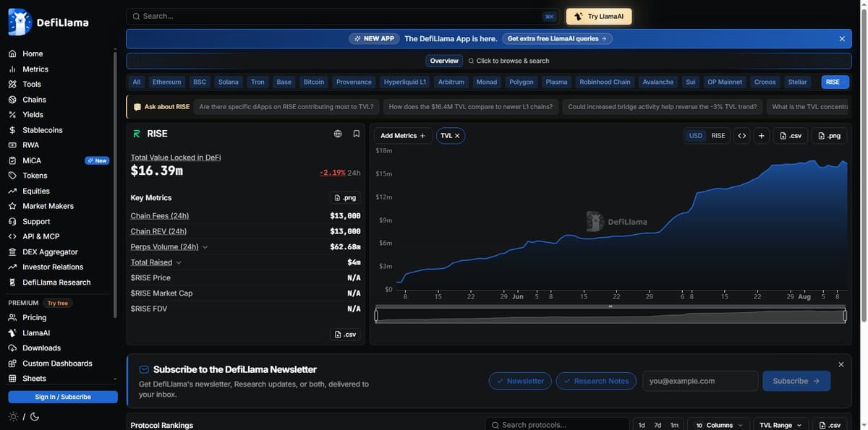Open Equities trend icon
This screenshot has height=430, width=868.
click(x=12, y=191)
